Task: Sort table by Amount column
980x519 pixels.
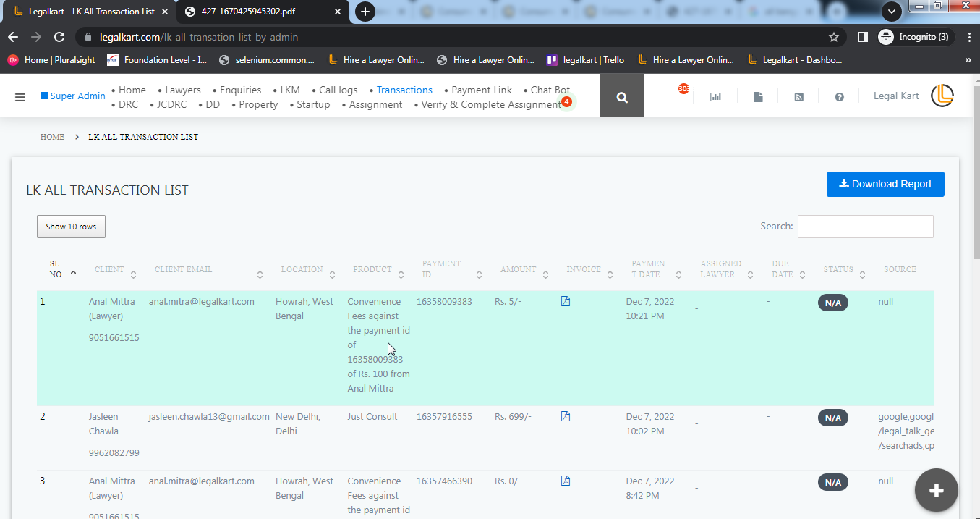Action: [519, 269]
